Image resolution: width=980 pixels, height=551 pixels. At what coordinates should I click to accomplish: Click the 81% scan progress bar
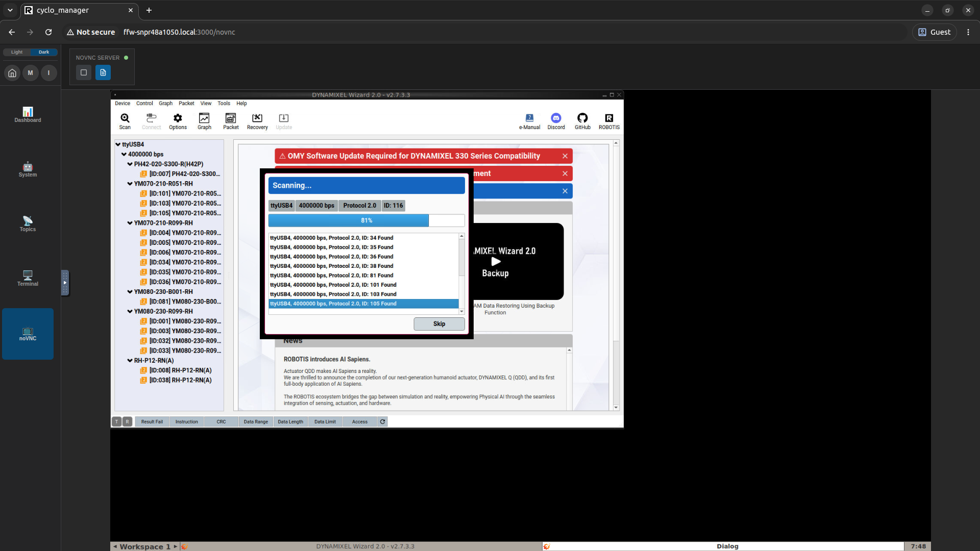pyautogui.click(x=366, y=220)
